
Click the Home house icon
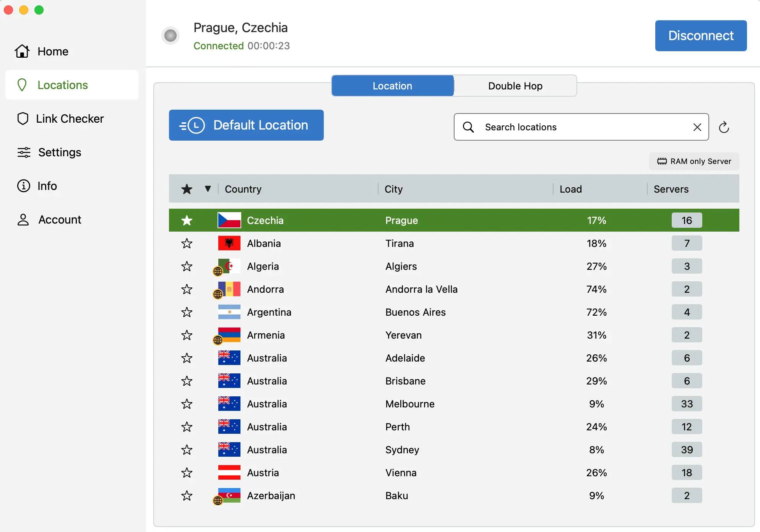click(x=22, y=51)
